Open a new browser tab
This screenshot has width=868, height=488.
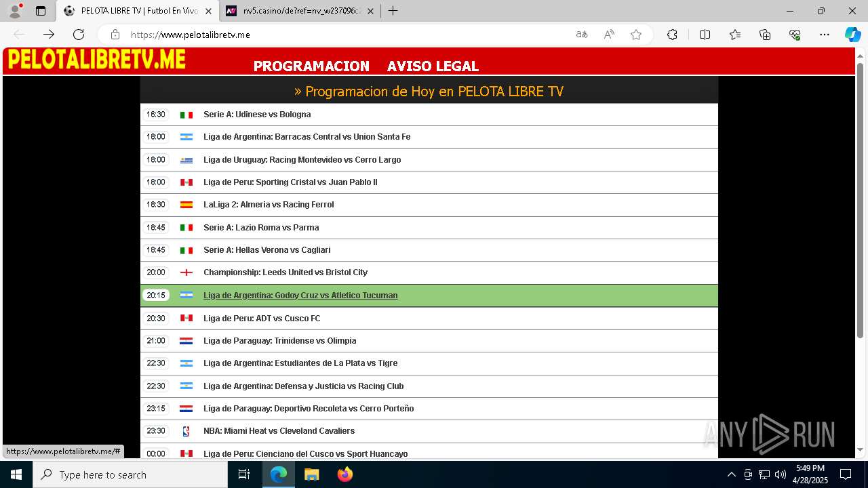tap(393, 11)
